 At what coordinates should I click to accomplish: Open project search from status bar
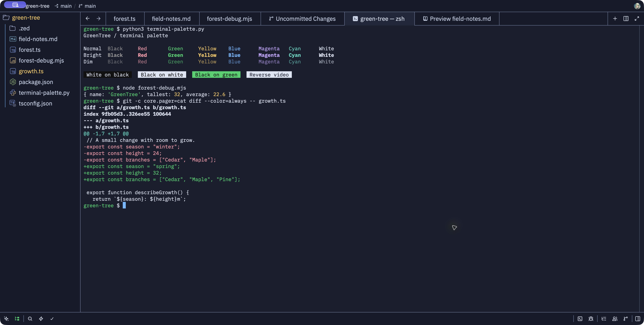tap(30, 319)
